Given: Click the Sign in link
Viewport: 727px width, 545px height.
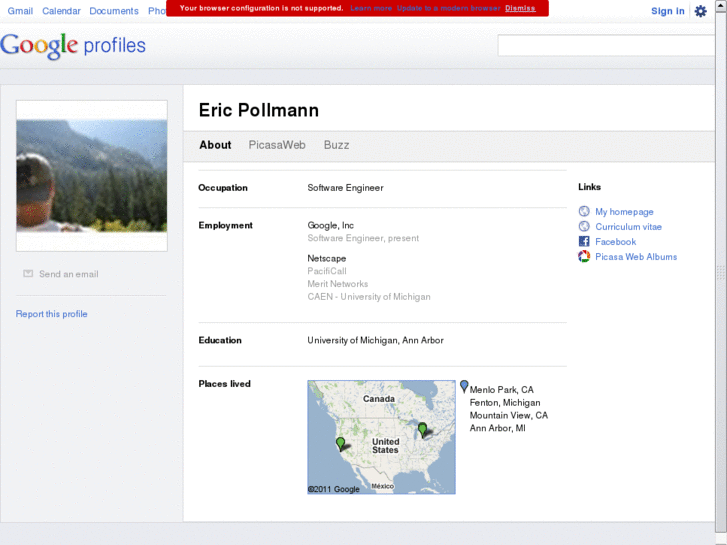Looking at the screenshot, I should [667, 11].
